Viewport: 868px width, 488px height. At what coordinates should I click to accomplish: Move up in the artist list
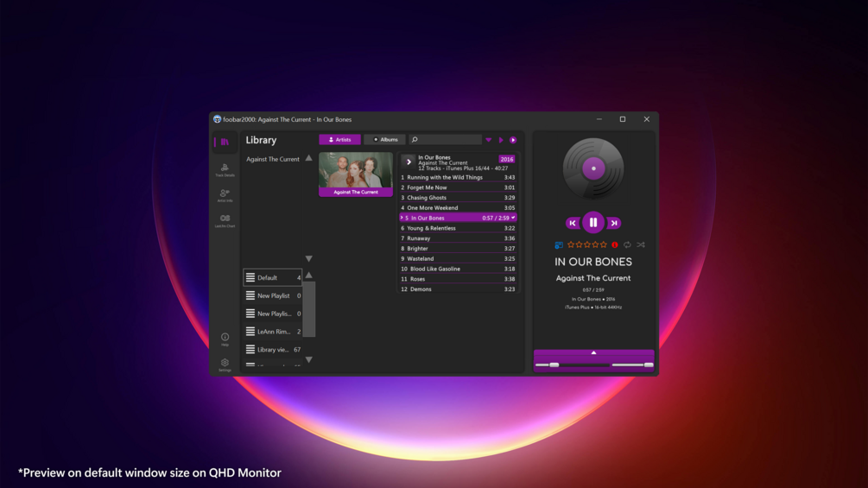pyautogui.click(x=309, y=158)
